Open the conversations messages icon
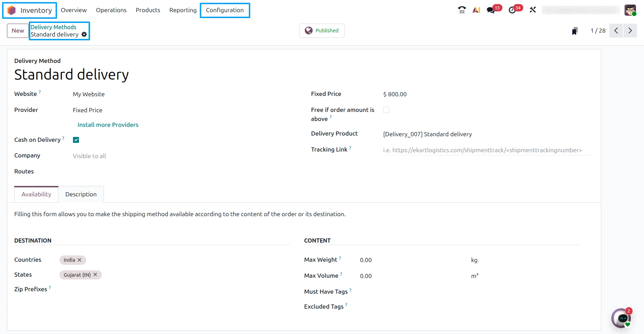This screenshot has width=644, height=334. click(491, 10)
